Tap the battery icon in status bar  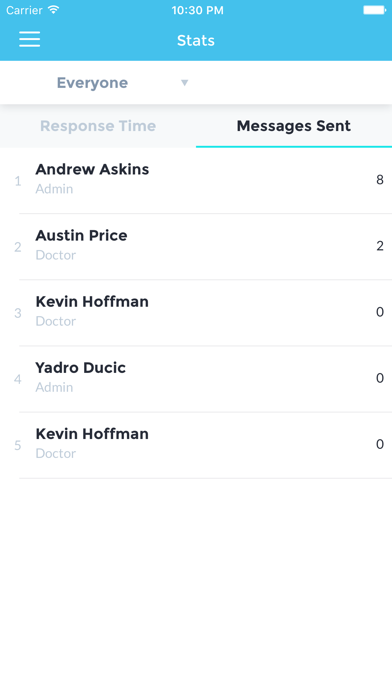(375, 10)
